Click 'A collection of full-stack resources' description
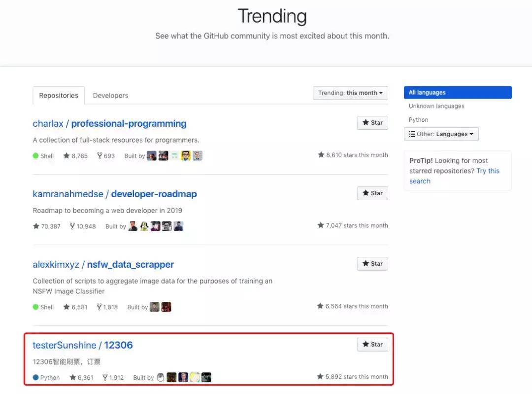 [116, 140]
